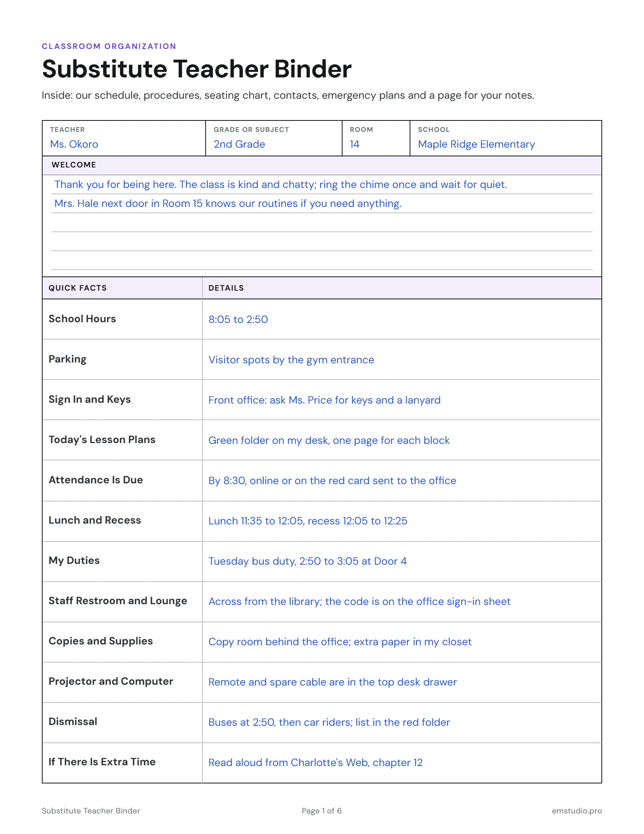Click the 'ROOM' field label

tap(361, 130)
